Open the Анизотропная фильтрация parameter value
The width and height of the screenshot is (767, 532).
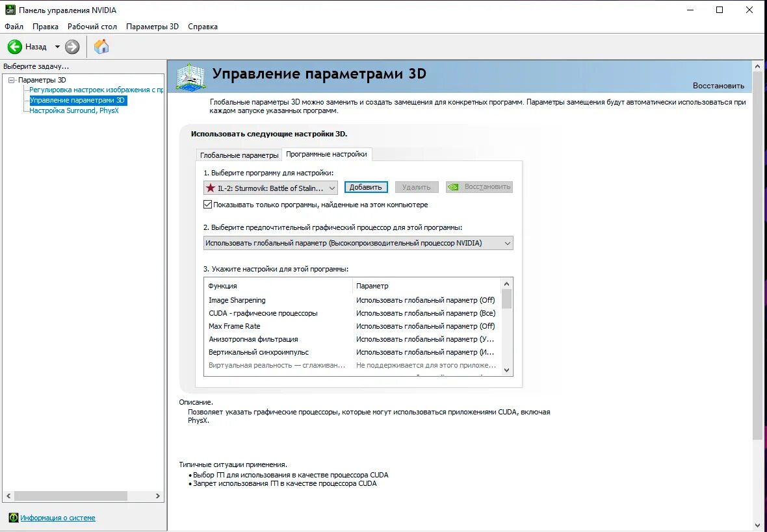point(425,339)
